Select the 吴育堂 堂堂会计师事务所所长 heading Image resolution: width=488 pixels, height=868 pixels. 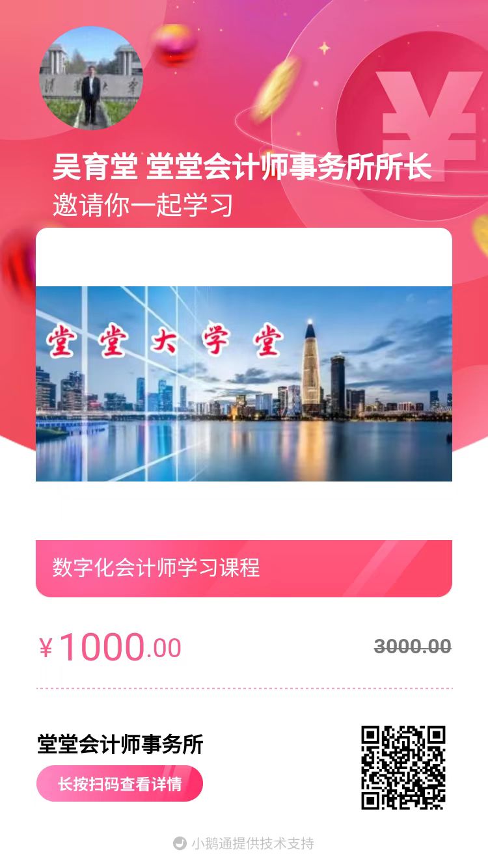tap(242, 168)
